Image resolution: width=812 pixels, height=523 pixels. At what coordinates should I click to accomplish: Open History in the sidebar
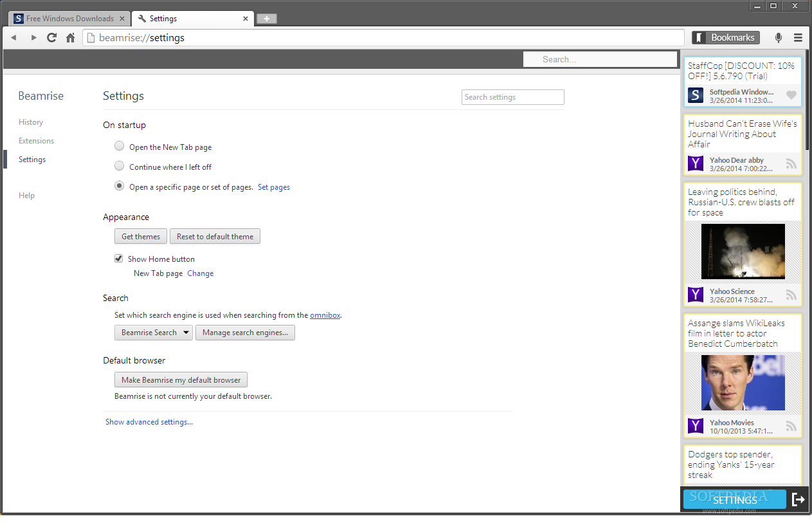31,122
